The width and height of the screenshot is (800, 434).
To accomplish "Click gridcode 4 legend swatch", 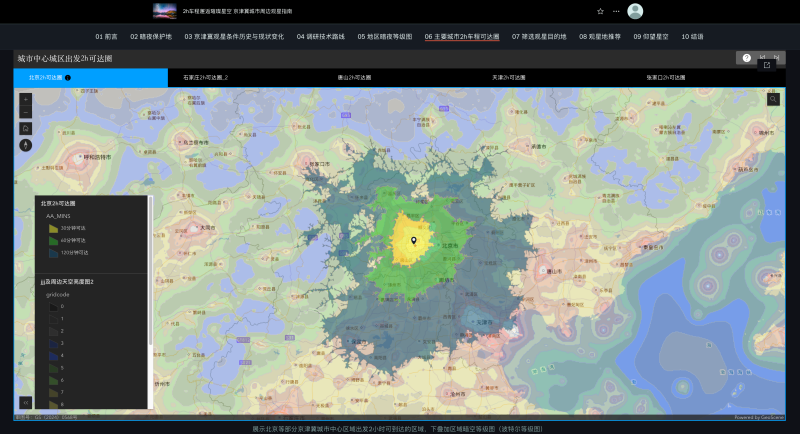I will (54, 355).
